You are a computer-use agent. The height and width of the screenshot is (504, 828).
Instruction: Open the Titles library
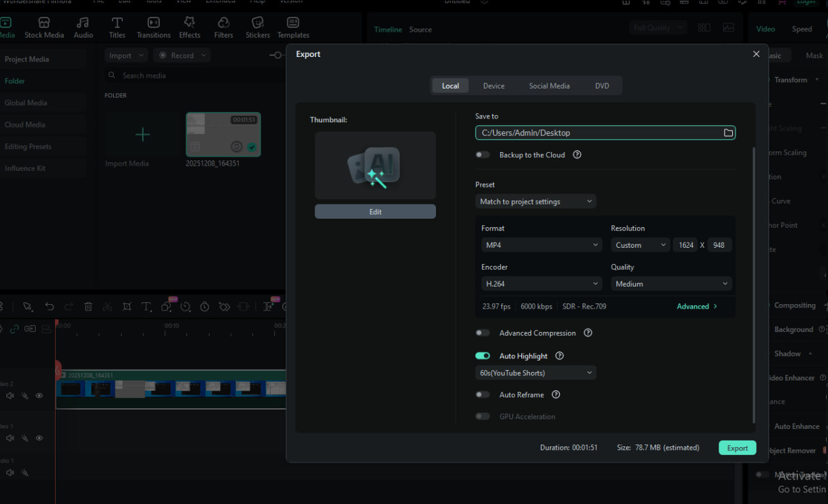click(x=117, y=28)
